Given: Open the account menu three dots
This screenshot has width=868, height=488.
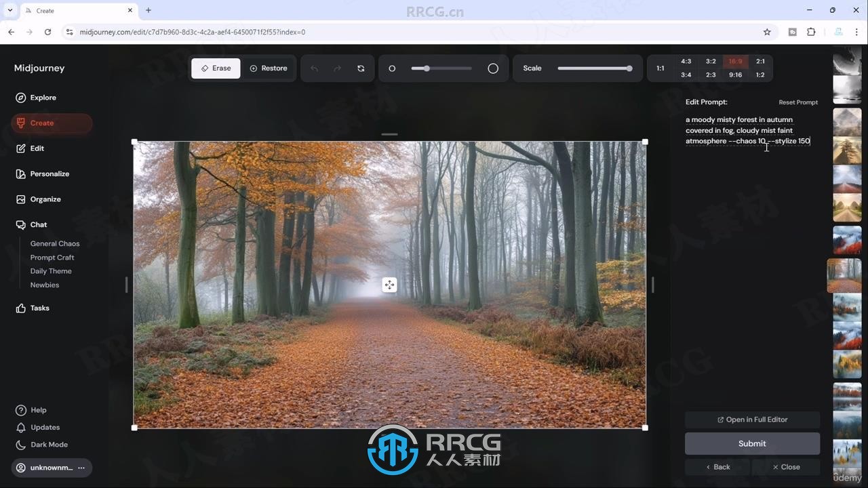Looking at the screenshot, I should click(81, 468).
